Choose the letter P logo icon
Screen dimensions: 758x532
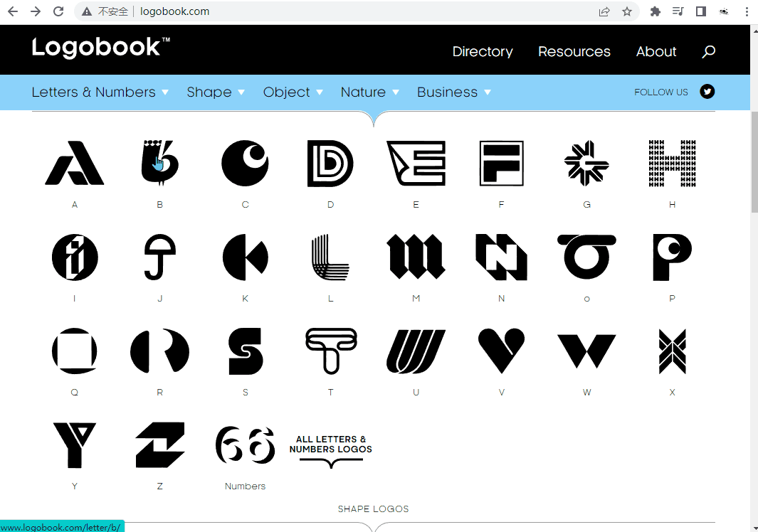pos(672,257)
